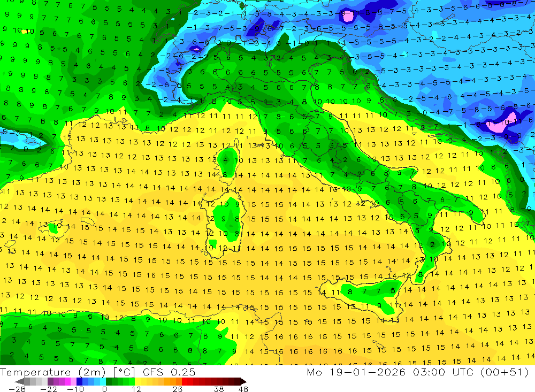Image resolution: width=535 pixels, height=392 pixels.
Task: Click the 'GFS 0.25' model label
Action: click(x=169, y=372)
